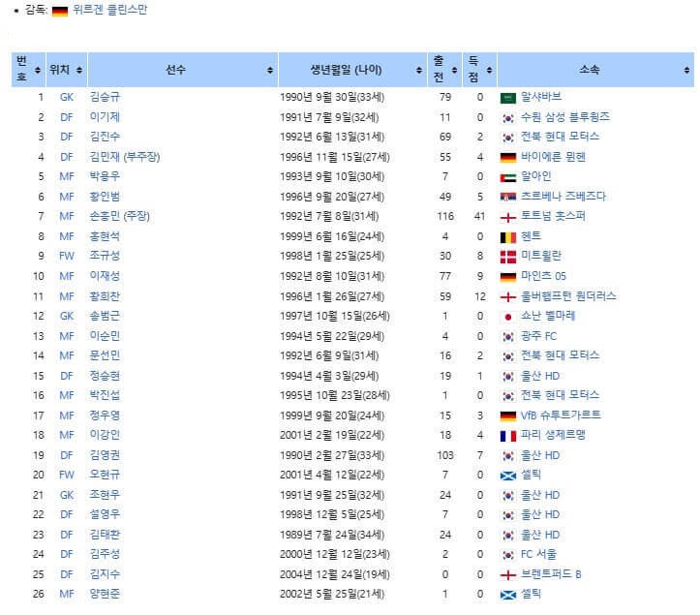Click England flag beside 토트넘 홋스퍼
The image size is (700, 615).
coord(508,218)
